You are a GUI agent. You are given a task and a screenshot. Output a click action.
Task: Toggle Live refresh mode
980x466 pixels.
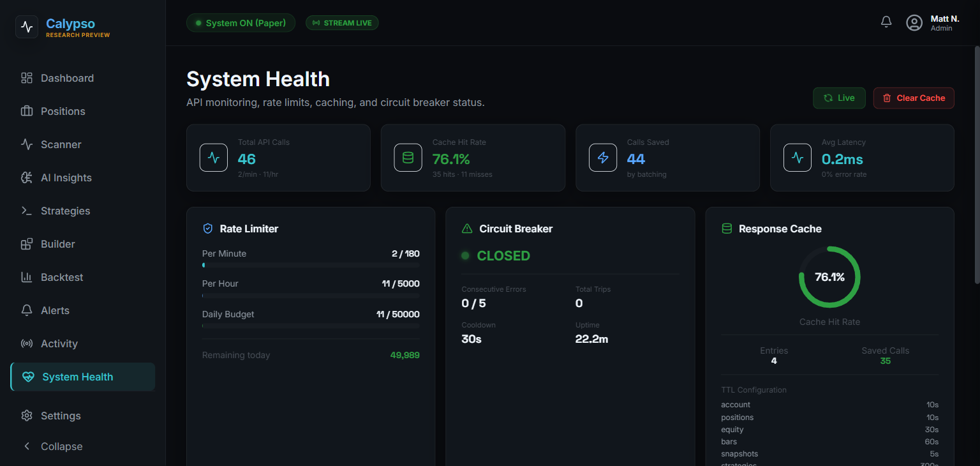pos(839,98)
